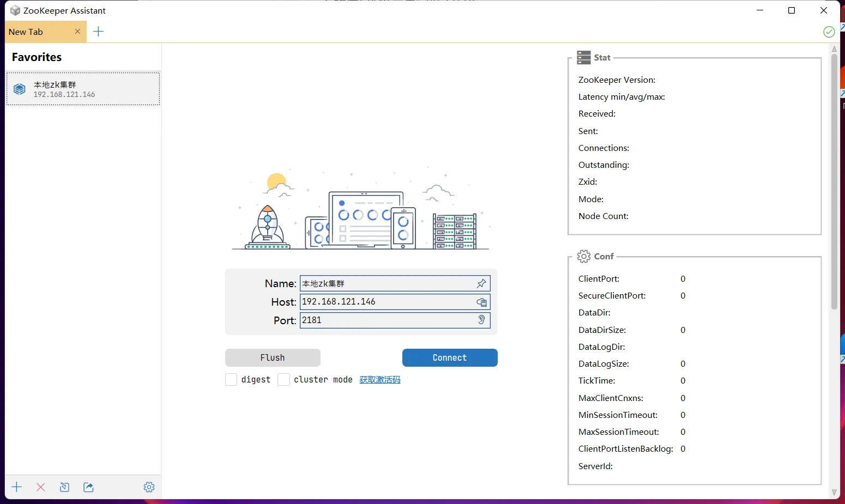845x504 pixels.
Task: Click the pin icon in Name field
Action: click(481, 283)
